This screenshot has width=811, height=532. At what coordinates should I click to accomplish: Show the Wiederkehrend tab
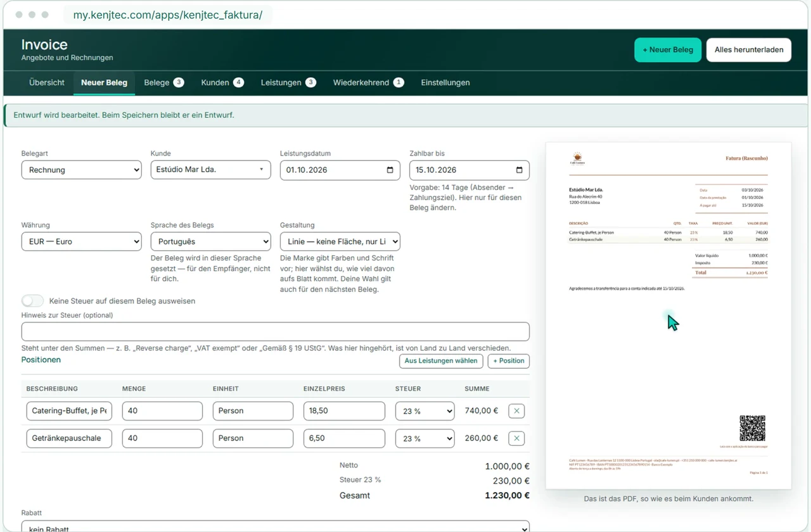pyautogui.click(x=368, y=82)
